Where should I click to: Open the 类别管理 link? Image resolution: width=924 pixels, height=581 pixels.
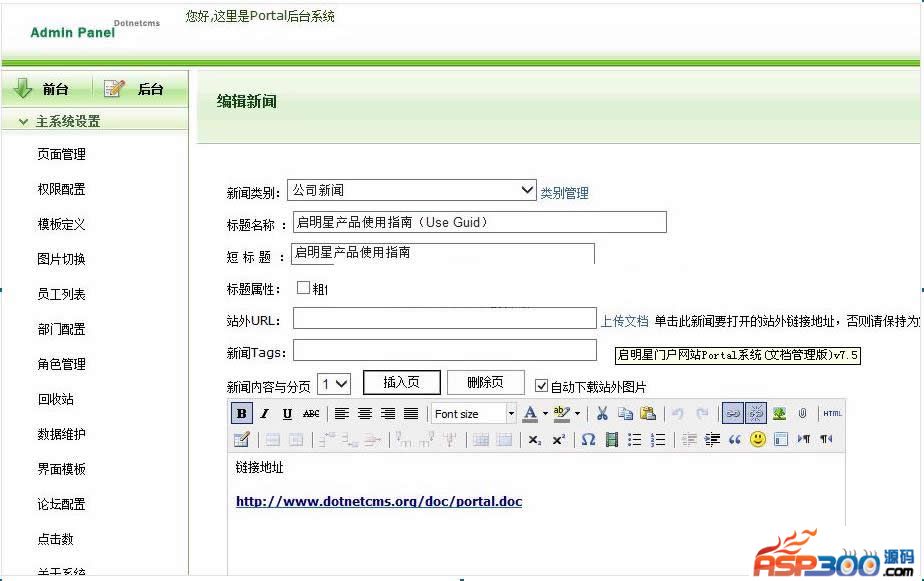tap(565, 193)
